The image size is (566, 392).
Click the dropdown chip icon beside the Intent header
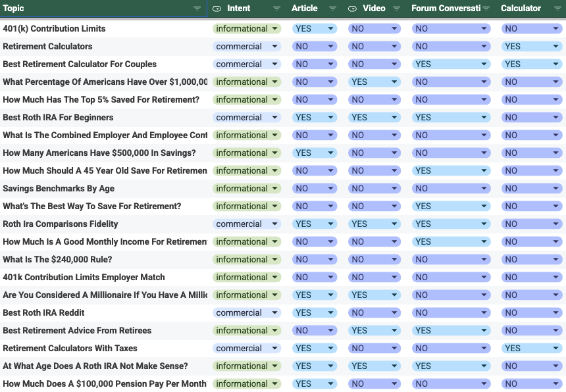(x=217, y=9)
